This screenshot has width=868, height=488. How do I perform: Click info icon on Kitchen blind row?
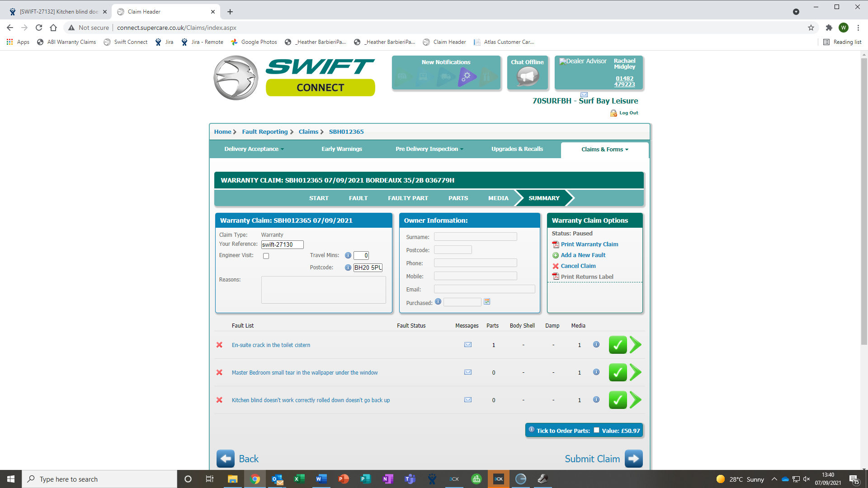(x=596, y=399)
